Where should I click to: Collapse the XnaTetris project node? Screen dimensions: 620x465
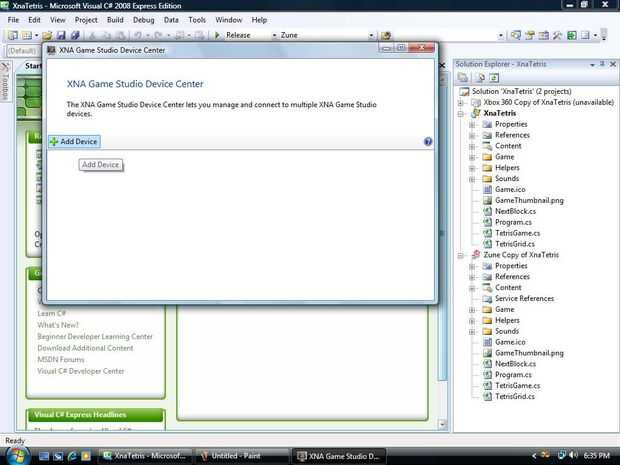pyautogui.click(x=460, y=114)
